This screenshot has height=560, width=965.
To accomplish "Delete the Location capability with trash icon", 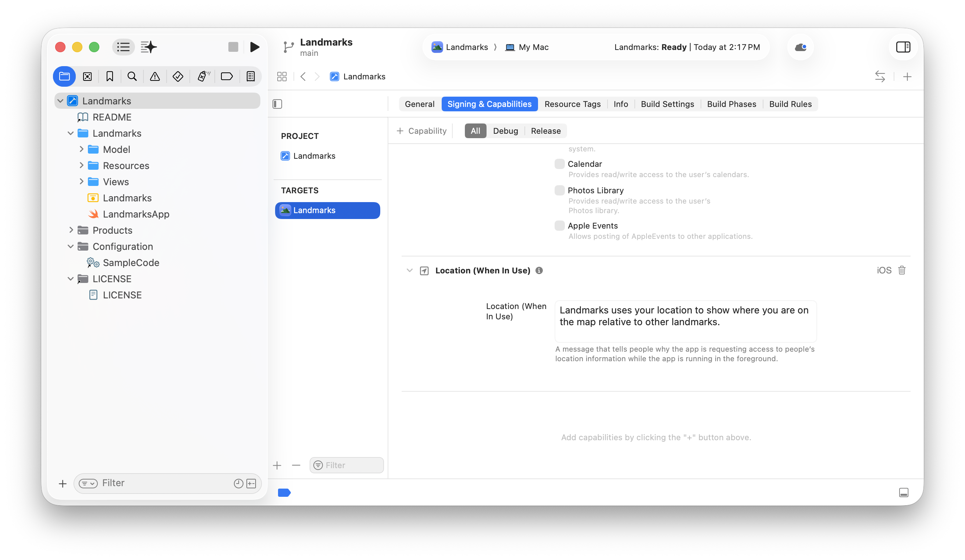I will tap(902, 270).
